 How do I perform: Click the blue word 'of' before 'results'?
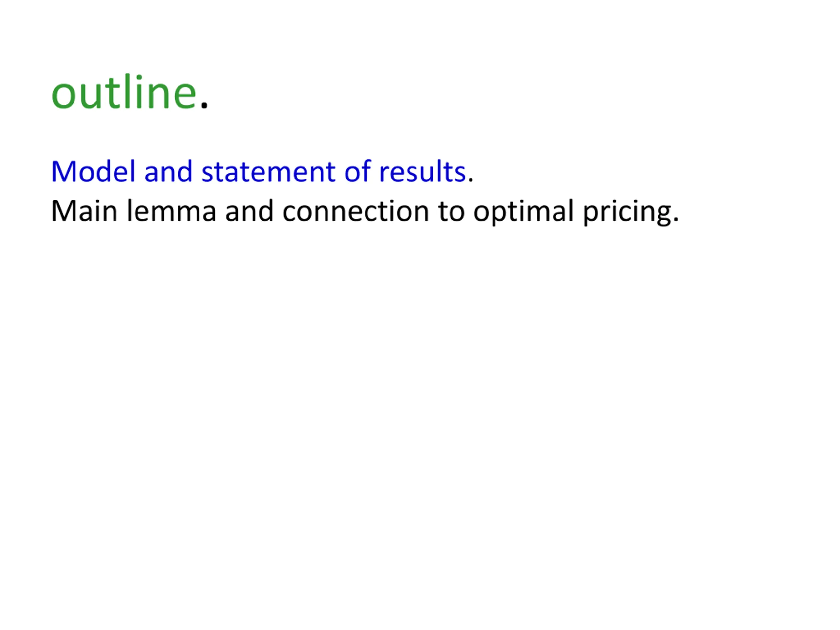[x=357, y=172]
